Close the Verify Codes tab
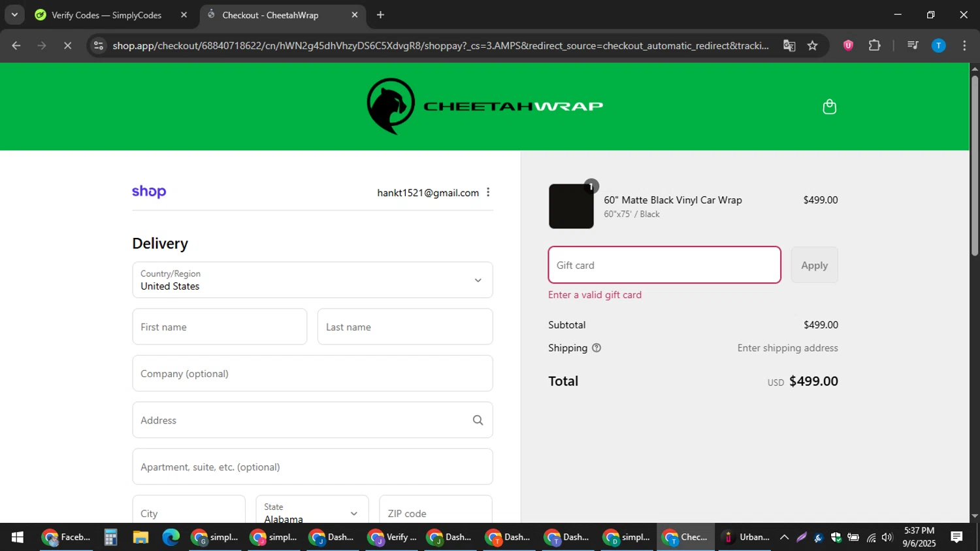Screen dimensions: 980x551 pyautogui.click(x=184, y=15)
